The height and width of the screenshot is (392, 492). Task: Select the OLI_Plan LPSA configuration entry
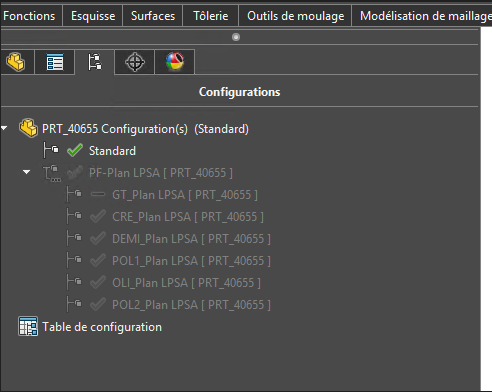click(x=186, y=283)
